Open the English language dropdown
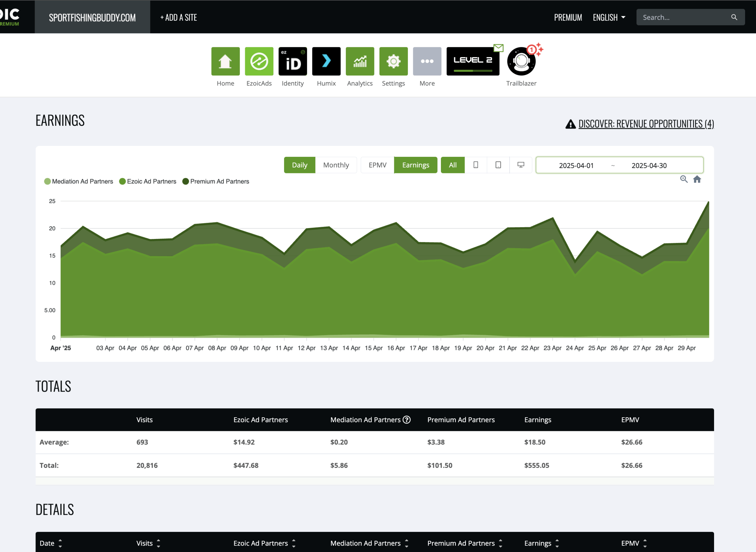The image size is (756, 552). click(x=609, y=17)
